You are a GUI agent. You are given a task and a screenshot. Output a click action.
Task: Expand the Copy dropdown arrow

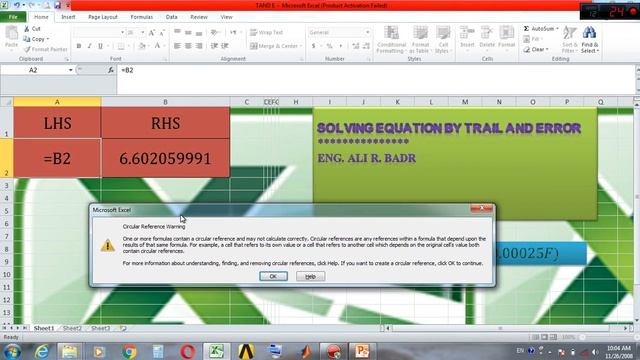click(x=48, y=39)
